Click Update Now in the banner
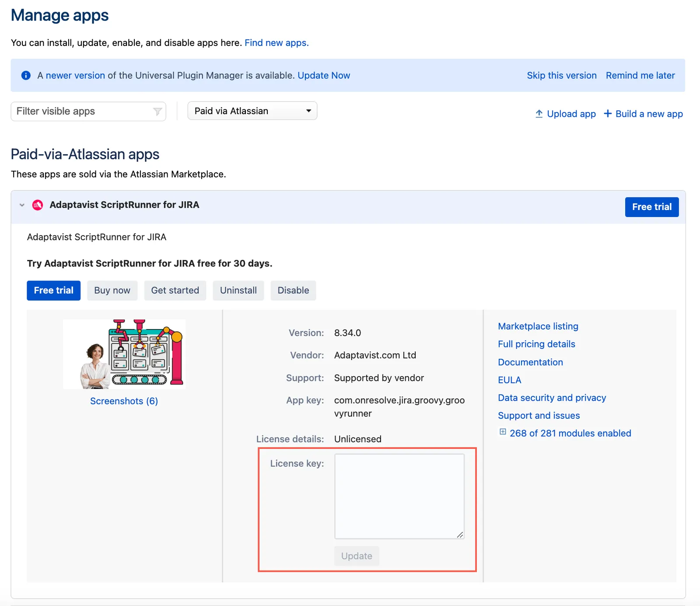This screenshot has height=606, width=700. tap(324, 75)
